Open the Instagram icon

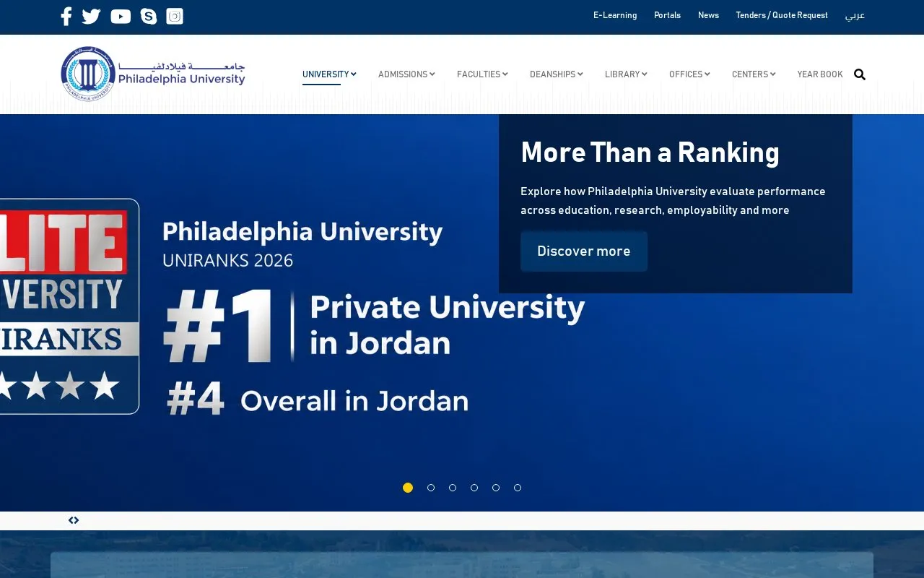(175, 16)
